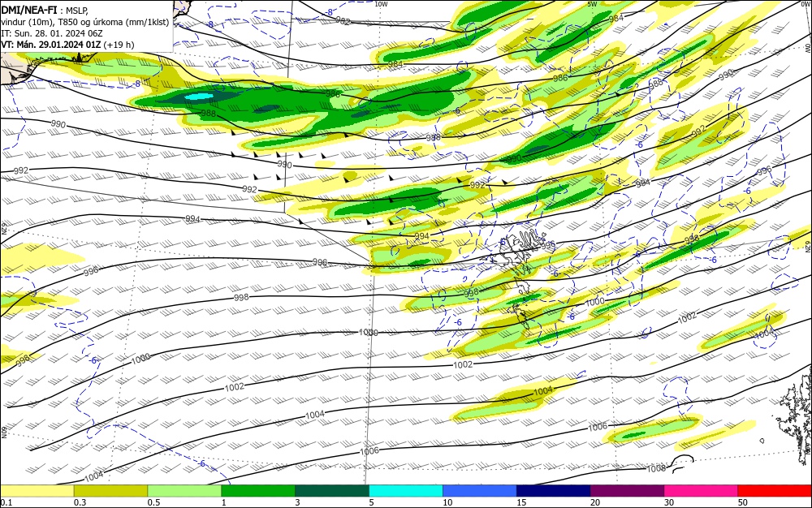Click the legend value '10'

click(x=447, y=502)
